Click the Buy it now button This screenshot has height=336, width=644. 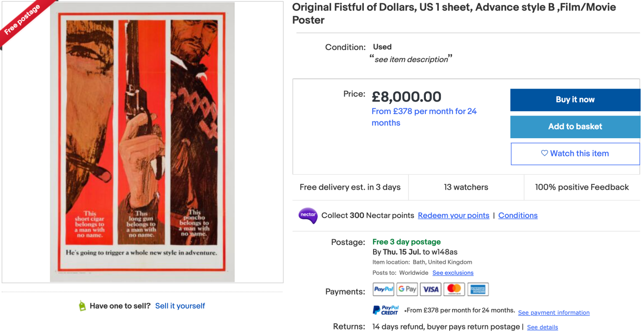[x=575, y=100]
